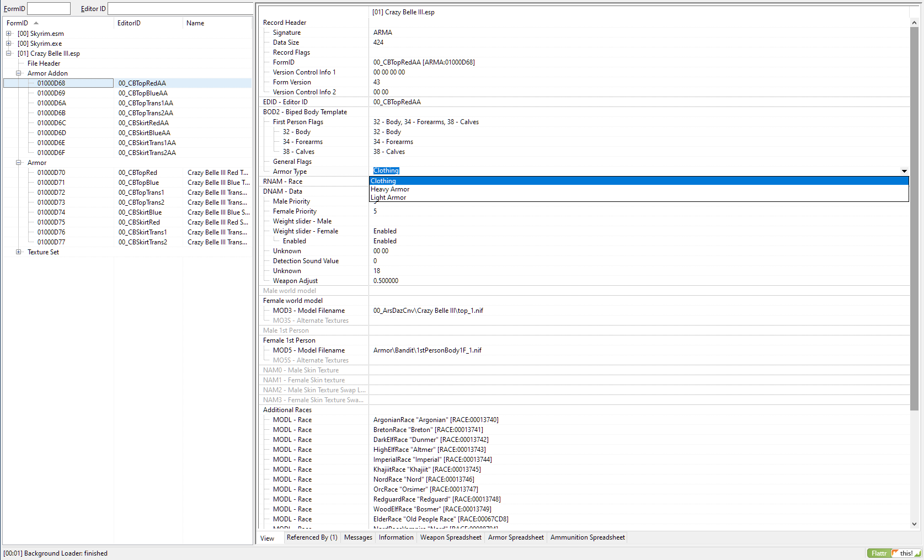This screenshot has width=924, height=560.
Task: Sort by the FormID column header
Action: tap(58, 23)
